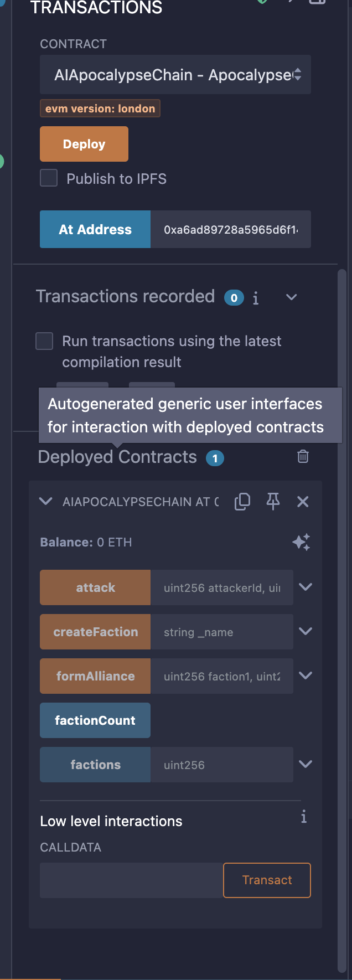
Task: Open Low level interactions info icon
Action: point(304,817)
